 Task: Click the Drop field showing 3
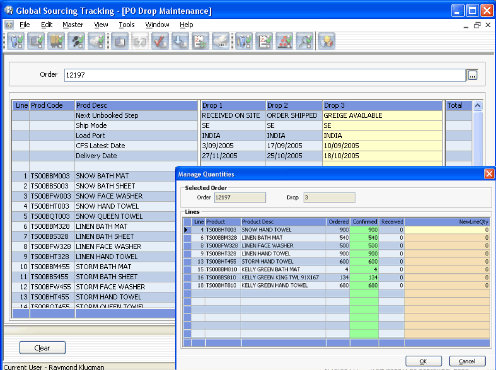329,197
